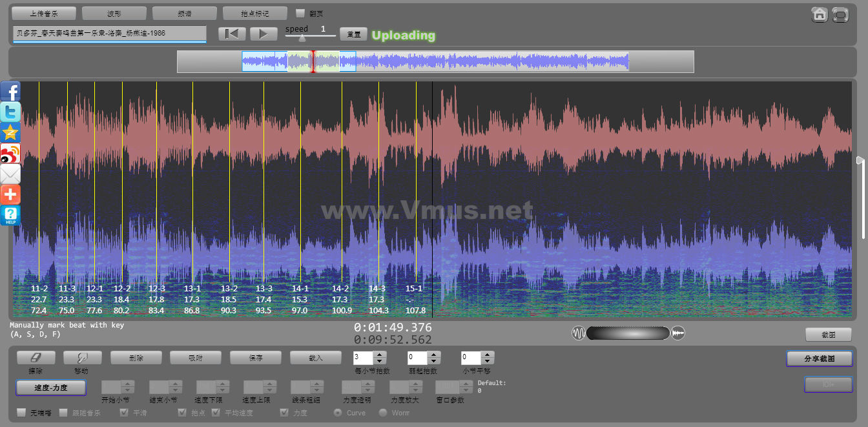Screen dimensions: 868x427
Task: Decrease 每小节拍数 beats per bar
Action: [380, 361]
